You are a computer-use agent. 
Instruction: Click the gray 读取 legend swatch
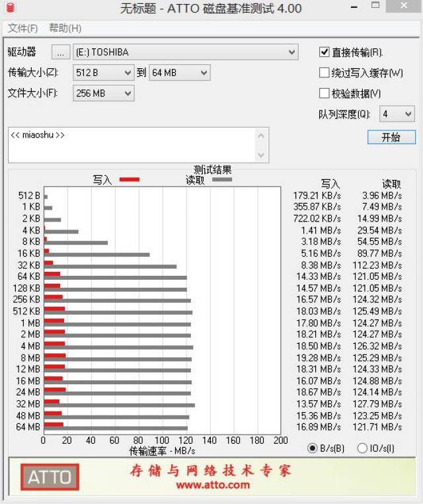point(222,179)
